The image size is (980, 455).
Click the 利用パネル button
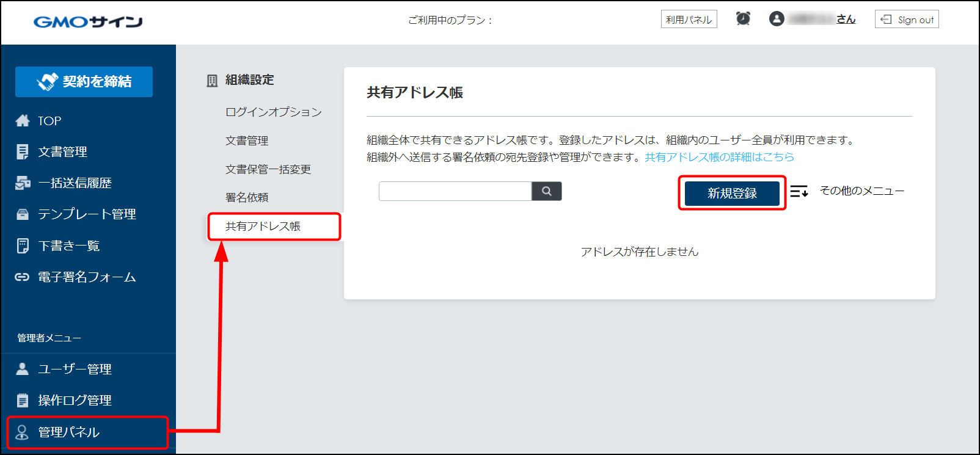tap(689, 20)
